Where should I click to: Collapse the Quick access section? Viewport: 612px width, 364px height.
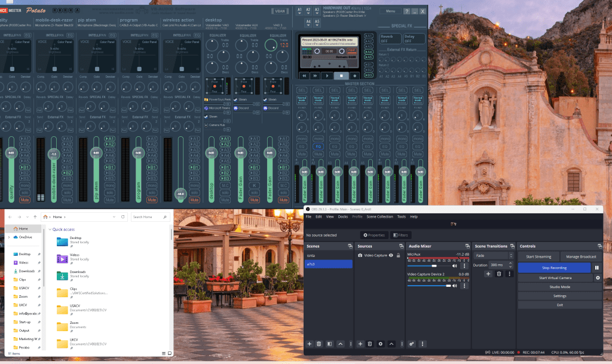(x=50, y=230)
